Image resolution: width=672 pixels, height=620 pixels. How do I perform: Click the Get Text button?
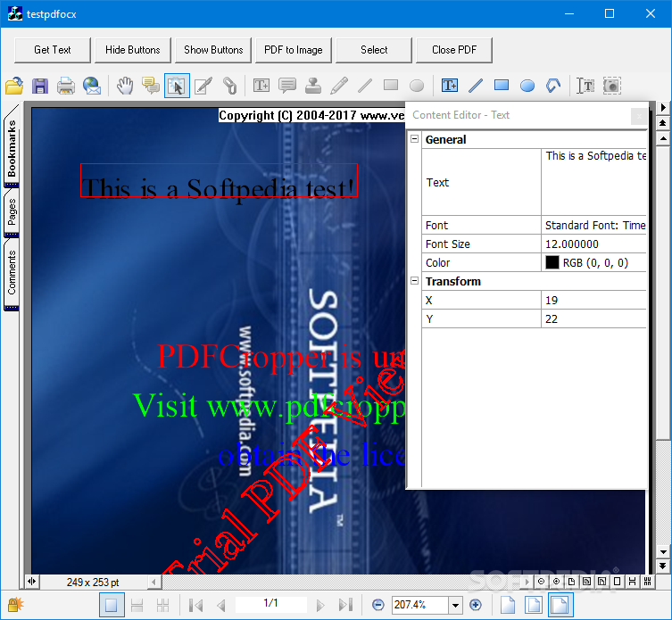point(53,50)
